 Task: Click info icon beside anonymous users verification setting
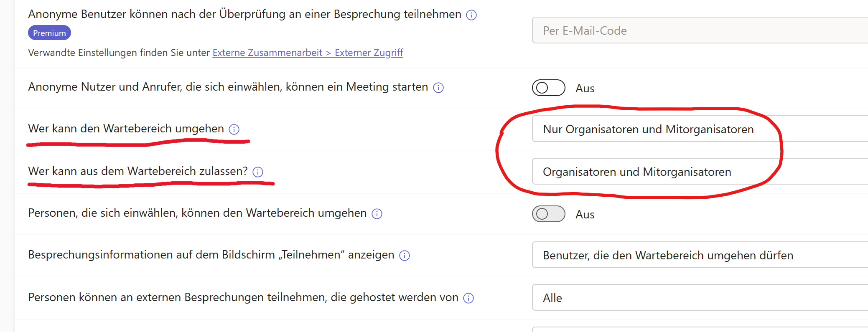[471, 15]
